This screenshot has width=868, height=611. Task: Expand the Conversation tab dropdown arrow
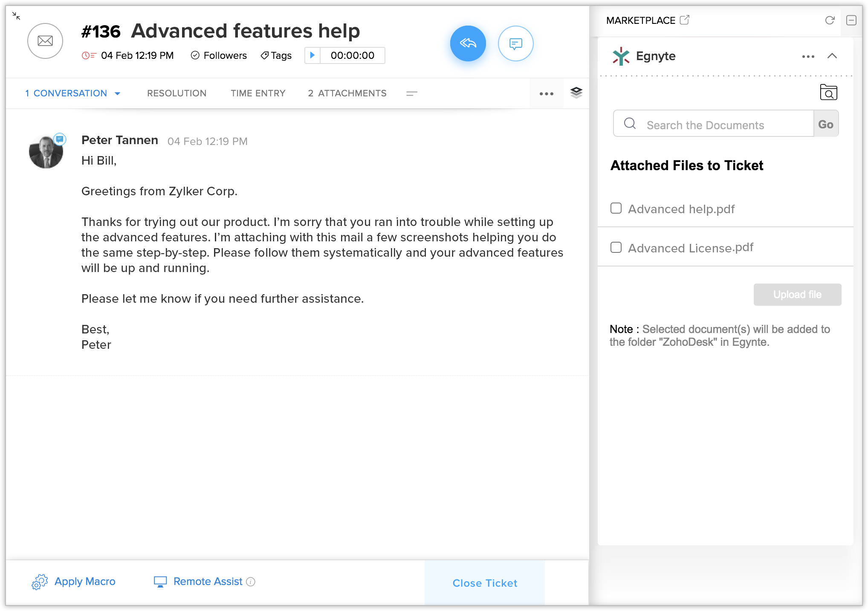(x=118, y=93)
